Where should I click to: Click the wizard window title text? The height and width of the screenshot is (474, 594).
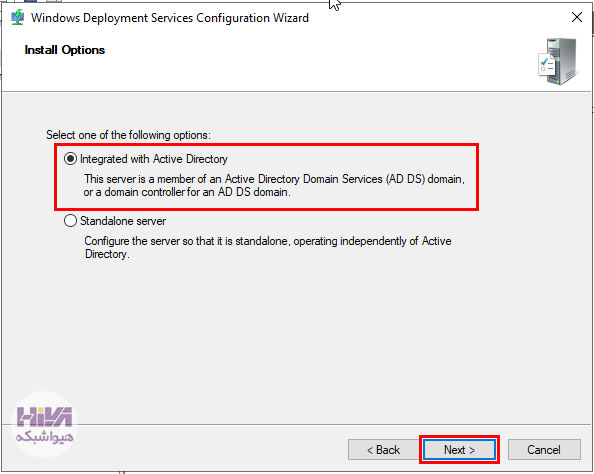click(x=170, y=18)
